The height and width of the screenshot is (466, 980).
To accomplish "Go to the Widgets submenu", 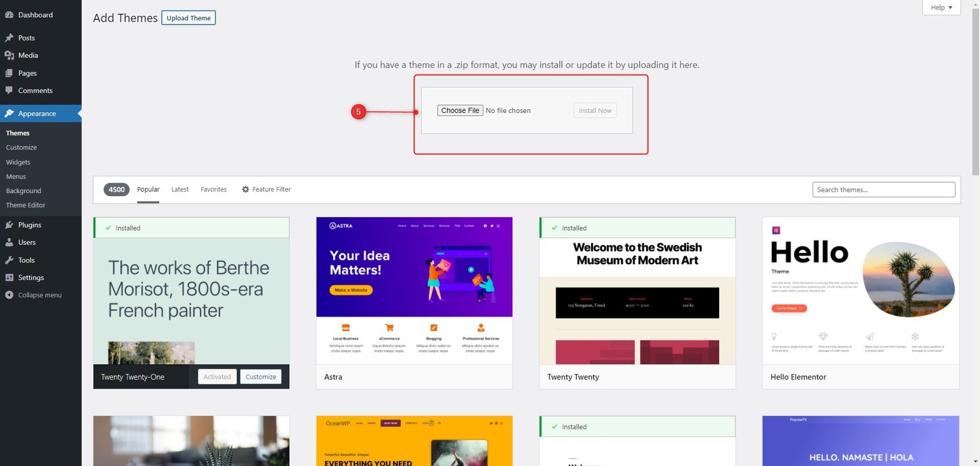I will (18, 162).
